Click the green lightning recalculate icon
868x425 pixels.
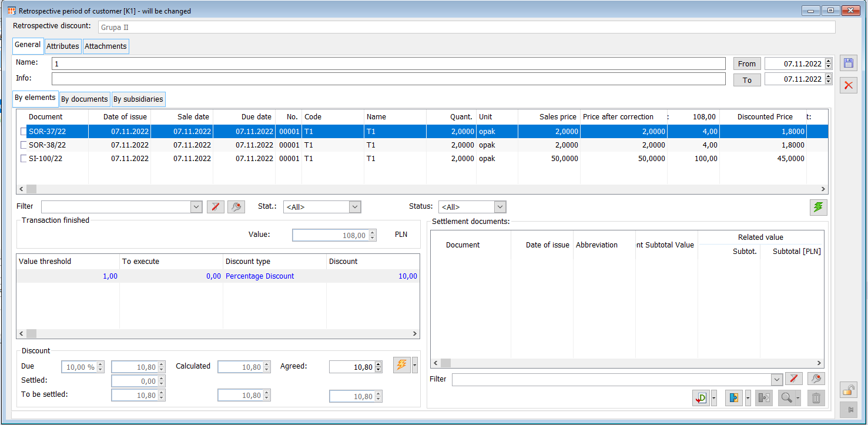click(817, 207)
